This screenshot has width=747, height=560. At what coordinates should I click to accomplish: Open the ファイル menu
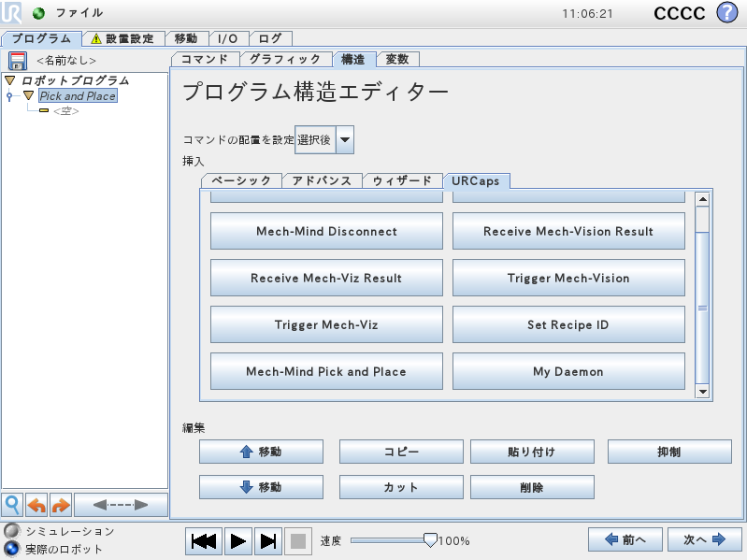(x=79, y=13)
